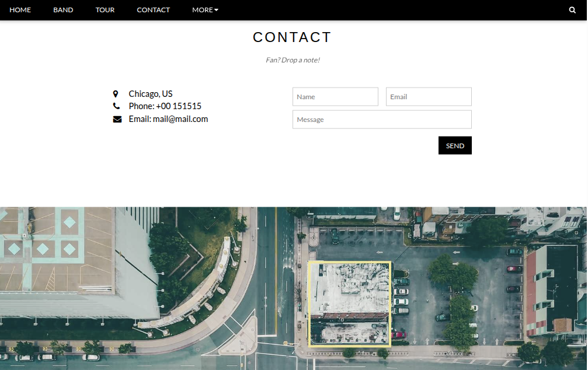The height and width of the screenshot is (370, 588).
Task: Click into the Email input field
Action: coord(429,97)
